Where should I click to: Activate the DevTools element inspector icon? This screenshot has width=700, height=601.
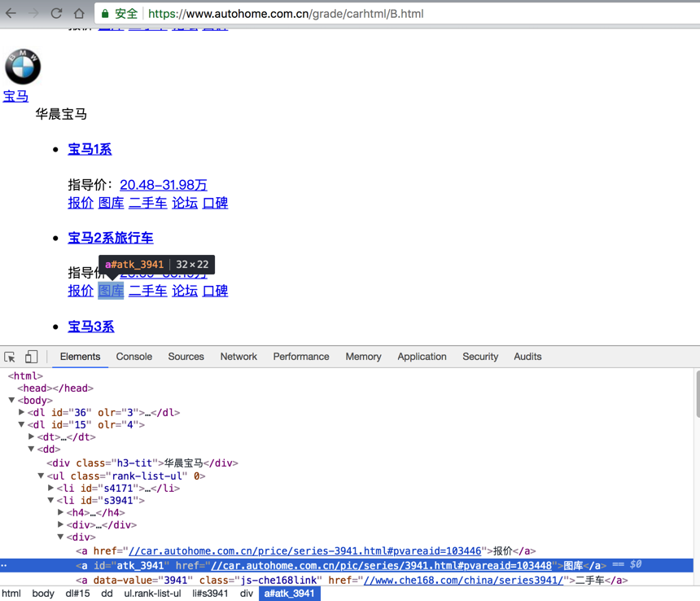[x=10, y=357]
